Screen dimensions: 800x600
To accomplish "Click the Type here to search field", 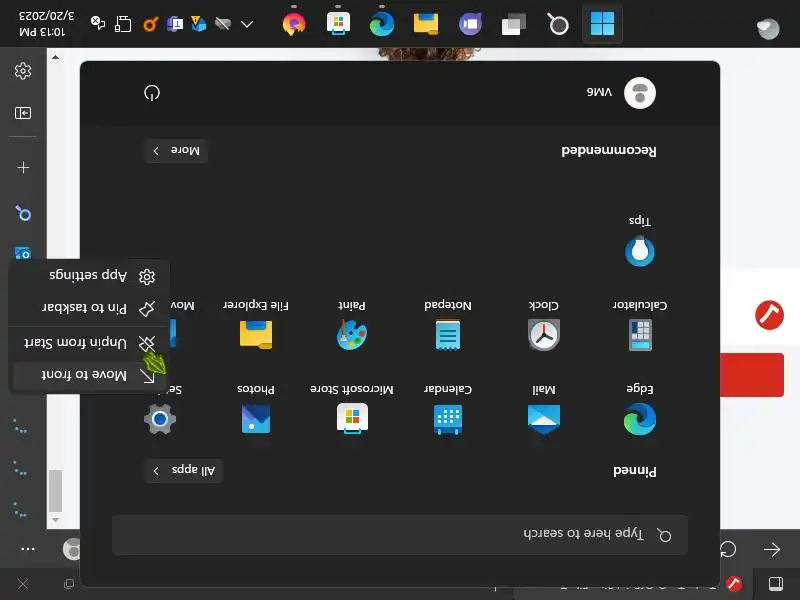I will (x=400, y=535).
